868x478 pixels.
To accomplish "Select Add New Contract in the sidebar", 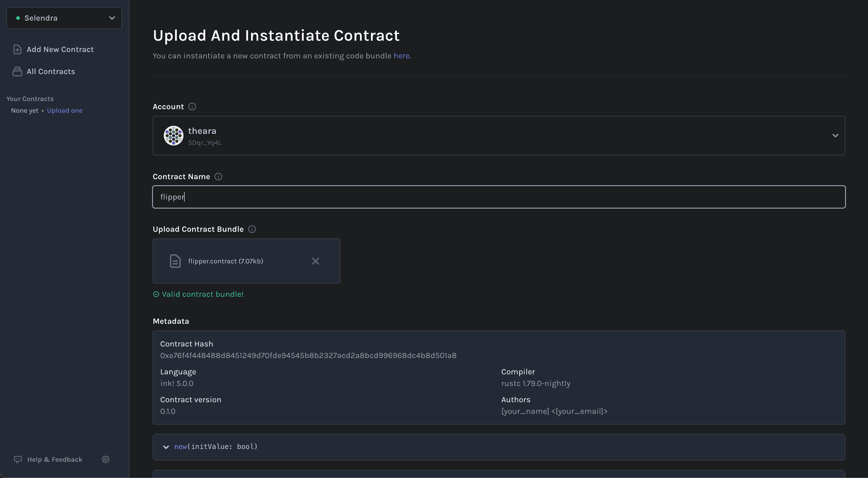I will point(60,49).
